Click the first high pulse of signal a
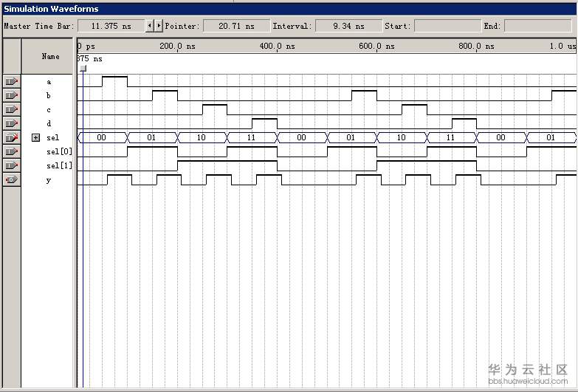Viewport: 578px width, 392px height. click(x=114, y=81)
